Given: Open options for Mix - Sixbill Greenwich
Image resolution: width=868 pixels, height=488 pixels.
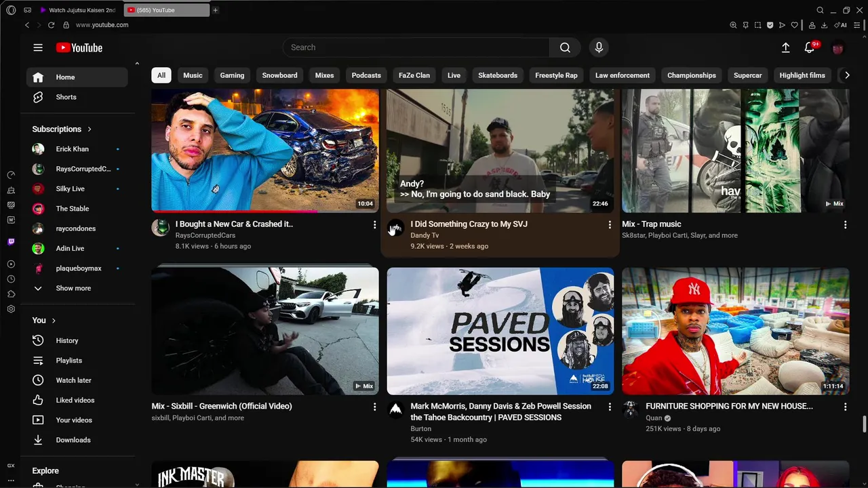Looking at the screenshot, I should tap(374, 407).
